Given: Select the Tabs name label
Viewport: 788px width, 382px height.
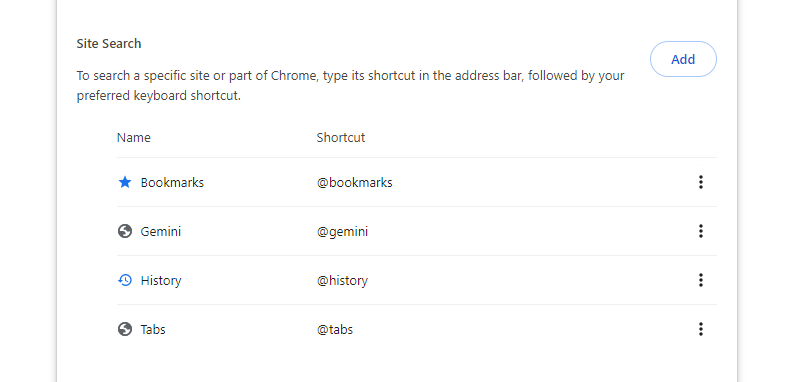Looking at the screenshot, I should [153, 330].
